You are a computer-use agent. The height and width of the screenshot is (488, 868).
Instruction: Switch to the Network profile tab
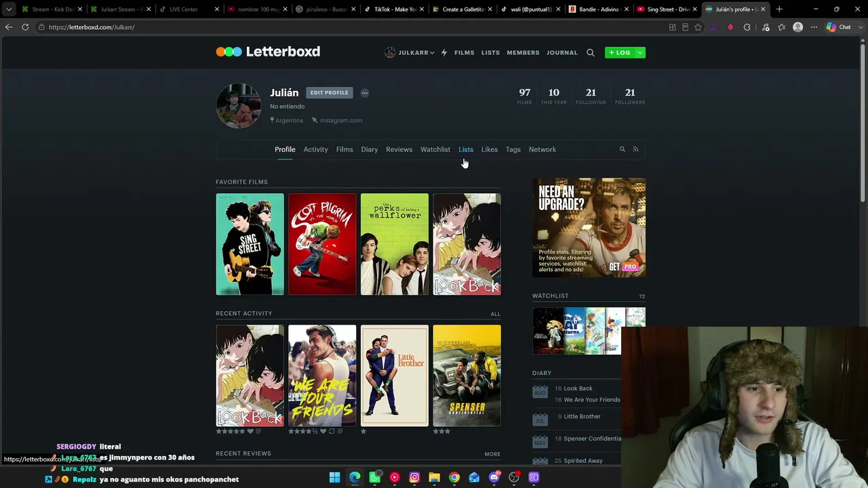pos(542,149)
